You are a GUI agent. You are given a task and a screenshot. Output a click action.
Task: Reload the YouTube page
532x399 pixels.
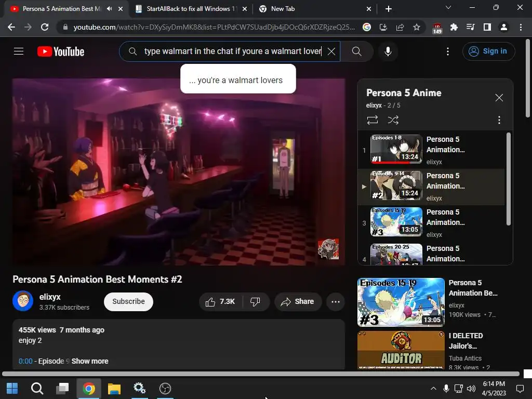coord(45,27)
